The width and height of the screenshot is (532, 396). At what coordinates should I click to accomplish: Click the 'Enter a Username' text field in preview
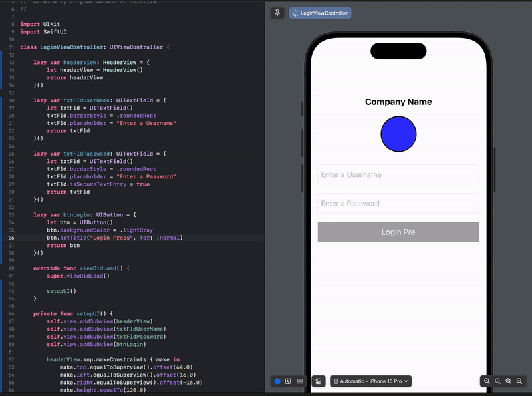pos(398,174)
